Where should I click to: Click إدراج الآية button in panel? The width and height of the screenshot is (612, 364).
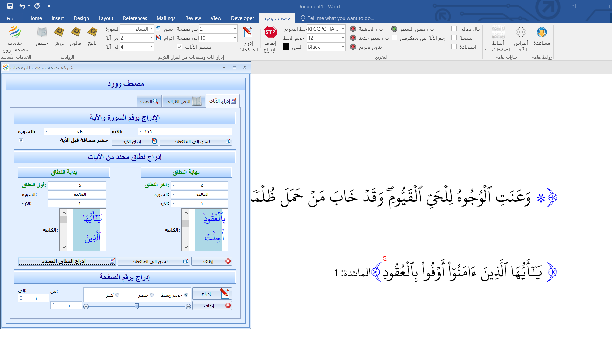tap(135, 141)
